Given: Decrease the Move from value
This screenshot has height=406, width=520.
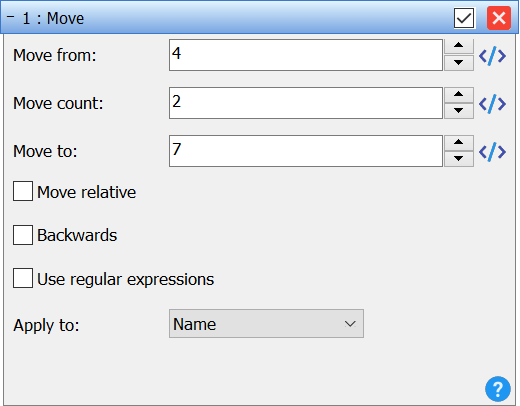Looking at the screenshot, I should click(459, 63).
